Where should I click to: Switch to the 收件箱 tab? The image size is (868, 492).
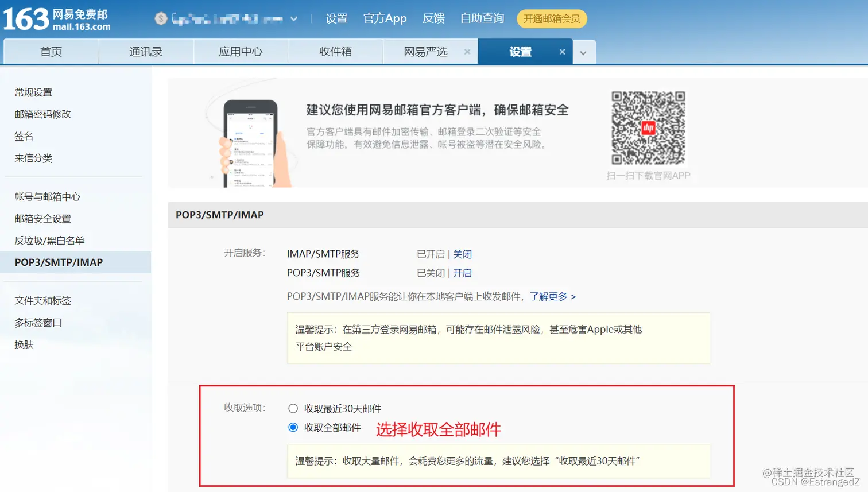pos(335,51)
